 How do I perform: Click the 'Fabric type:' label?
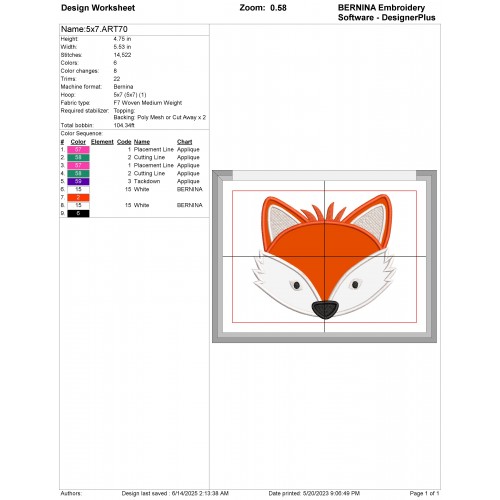click(x=75, y=103)
